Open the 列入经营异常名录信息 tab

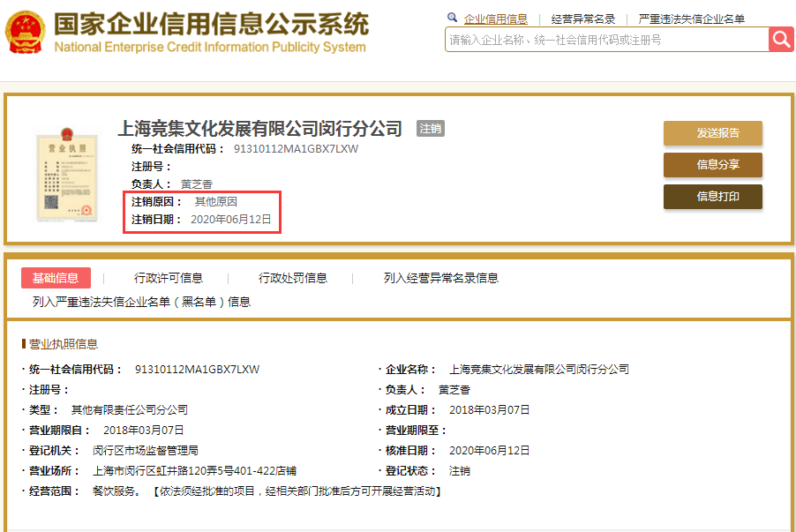coord(441,278)
